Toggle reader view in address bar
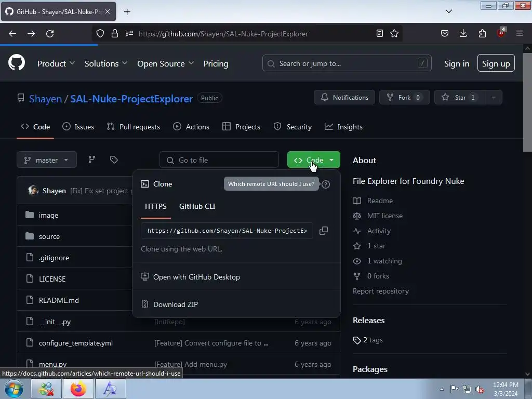The width and height of the screenshot is (532, 399). 380,34
